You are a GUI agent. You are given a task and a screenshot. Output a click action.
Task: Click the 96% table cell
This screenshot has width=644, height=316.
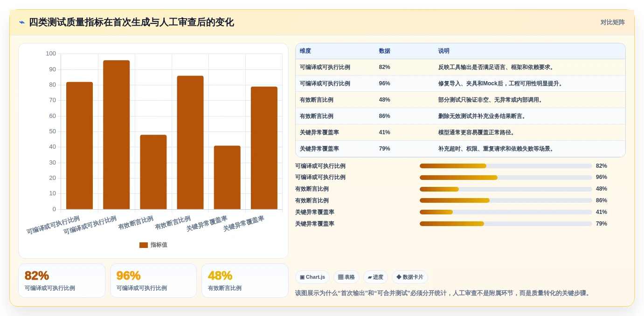385,83
